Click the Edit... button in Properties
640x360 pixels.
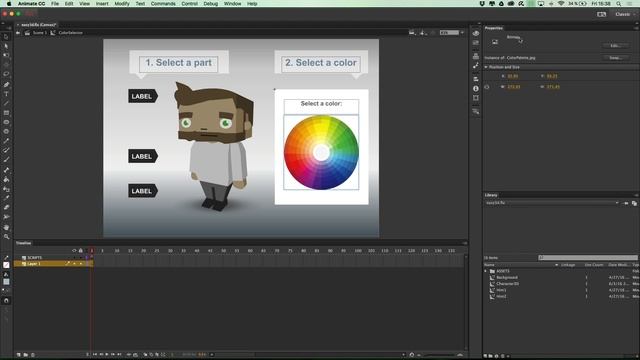point(616,46)
